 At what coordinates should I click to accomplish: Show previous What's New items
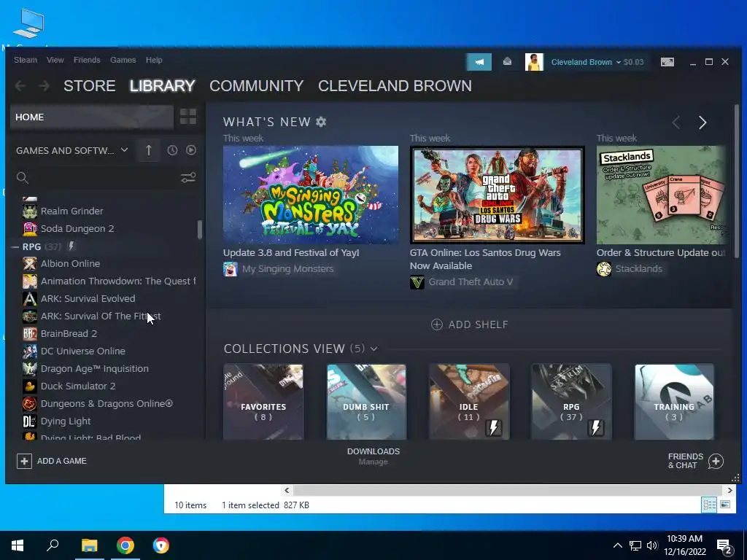click(x=676, y=122)
